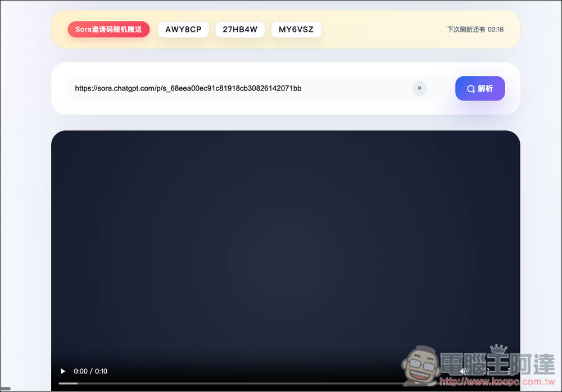Select the Sora邀请码随机赠送 badge
562x392 pixels.
point(108,29)
